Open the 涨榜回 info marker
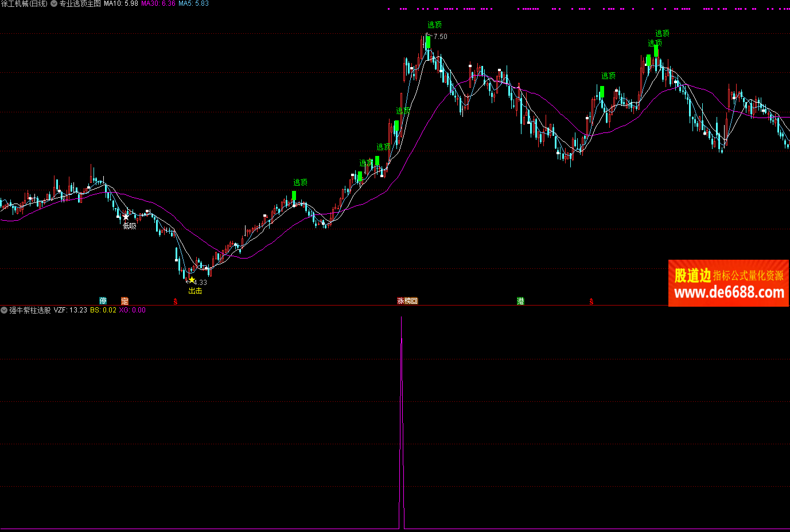This screenshot has width=790, height=532. click(407, 301)
